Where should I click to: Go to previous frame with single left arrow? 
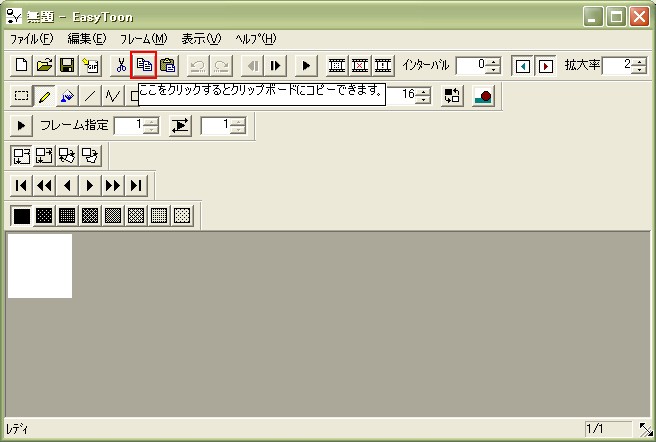[67, 185]
